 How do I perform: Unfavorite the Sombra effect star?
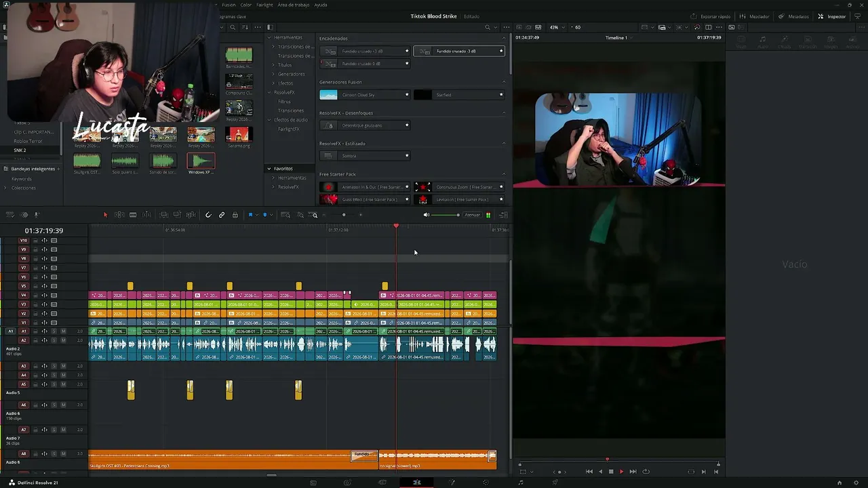pyautogui.click(x=407, y=156)
